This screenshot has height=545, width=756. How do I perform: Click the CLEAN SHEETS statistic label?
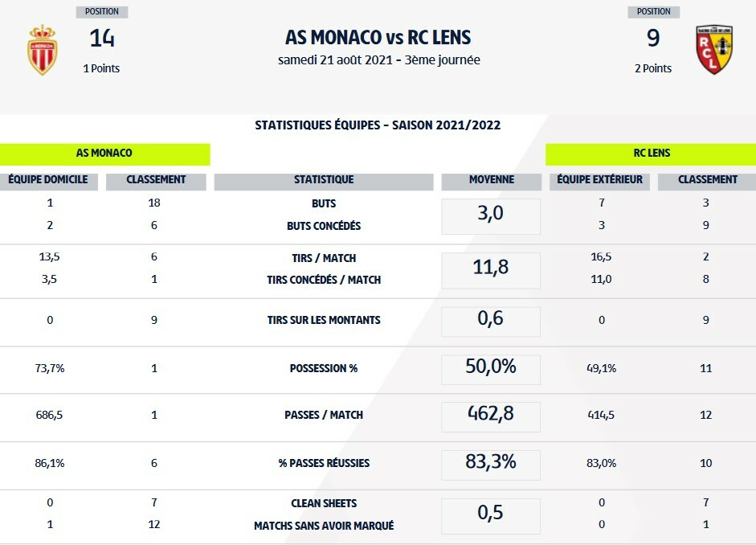coord(324,503)
